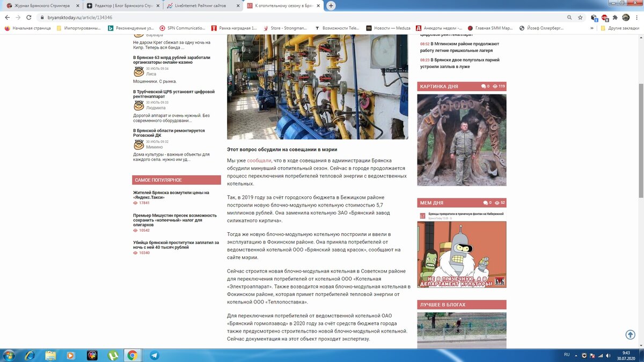Open new tab with plus button

click(x=331, y=5)
